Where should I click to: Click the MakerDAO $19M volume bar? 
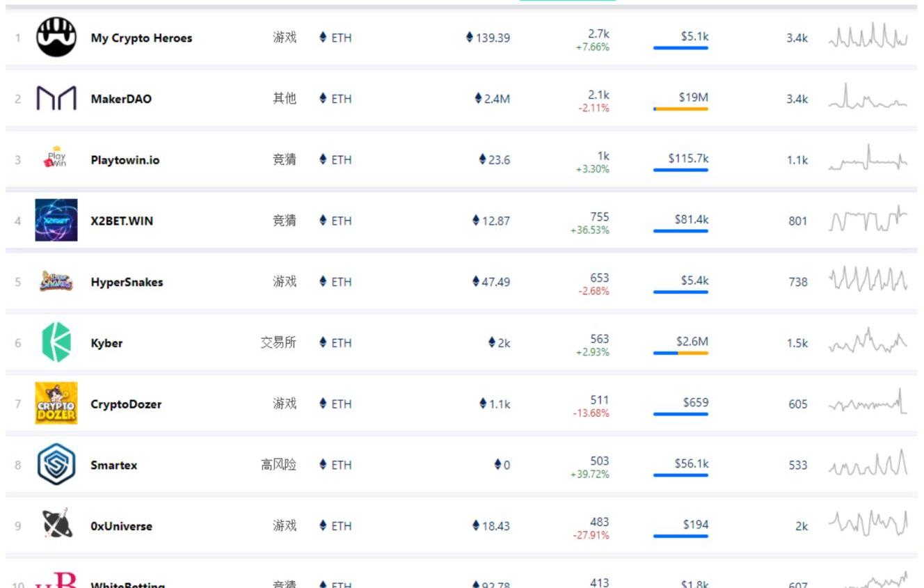click(x=680, y=109)
